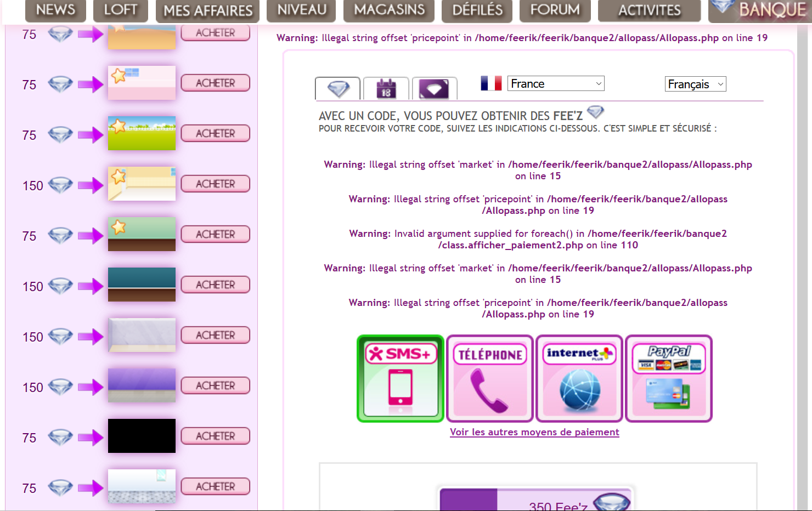Preview the green grass background thumbnail
812x511 pixels.
coord(142,133)
